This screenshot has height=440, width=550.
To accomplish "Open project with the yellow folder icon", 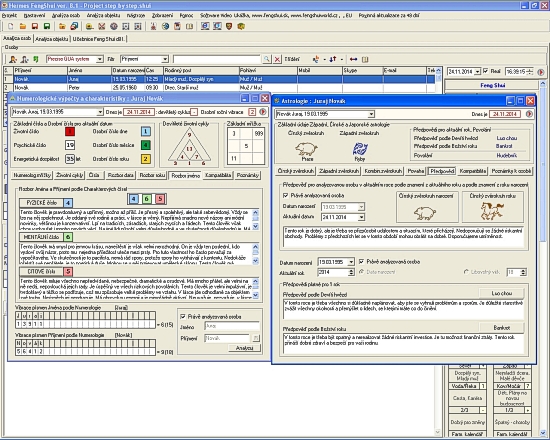I will coord(23,26).
